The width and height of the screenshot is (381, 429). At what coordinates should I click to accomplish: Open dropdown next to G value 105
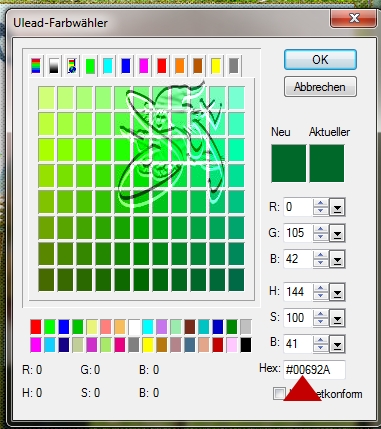tap(337, 233)
